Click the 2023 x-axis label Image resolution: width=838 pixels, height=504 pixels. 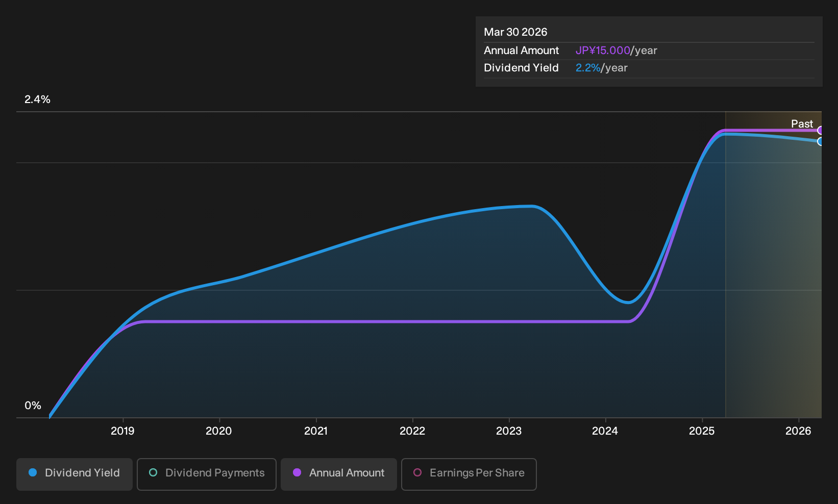(509, 431)
